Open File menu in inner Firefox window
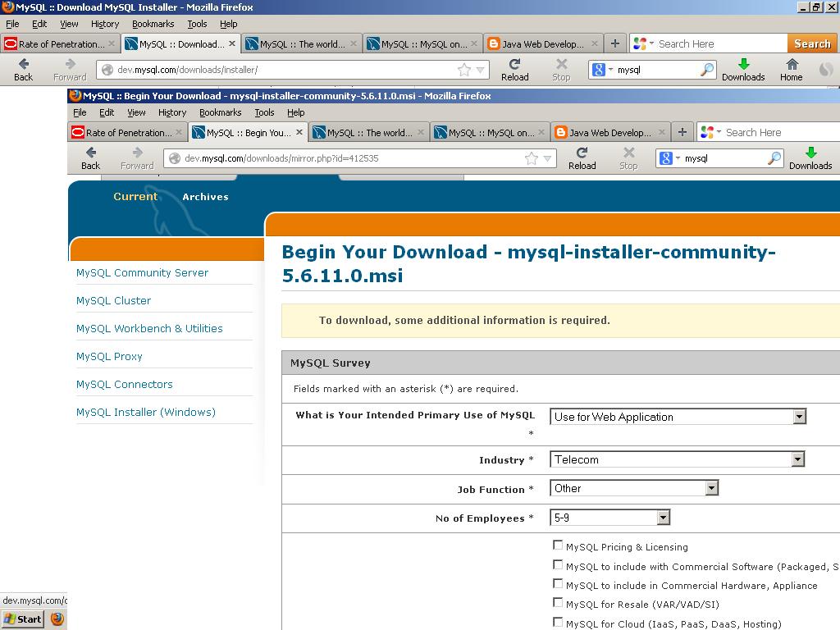 (x=80, y=112)
